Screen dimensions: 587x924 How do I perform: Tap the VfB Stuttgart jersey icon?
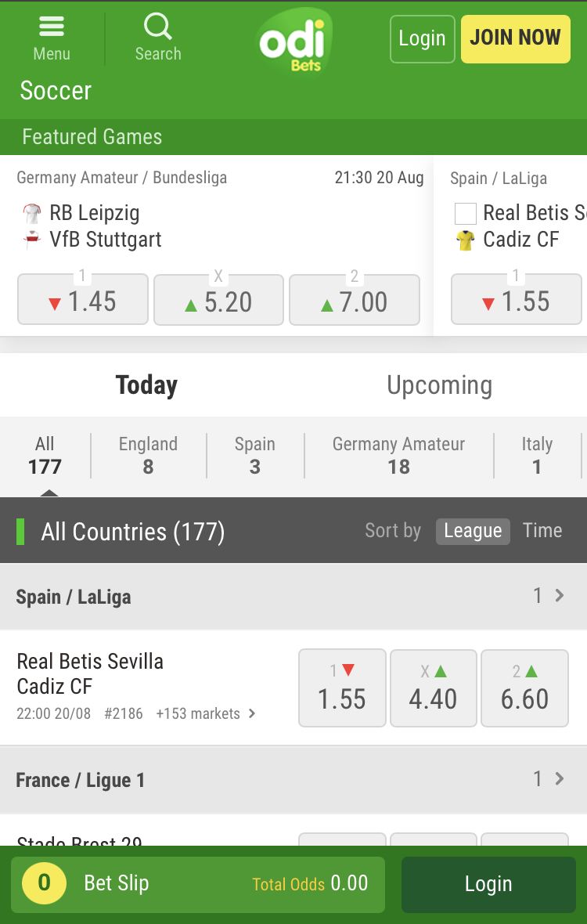pyautogui.click(x=32, y=240)
